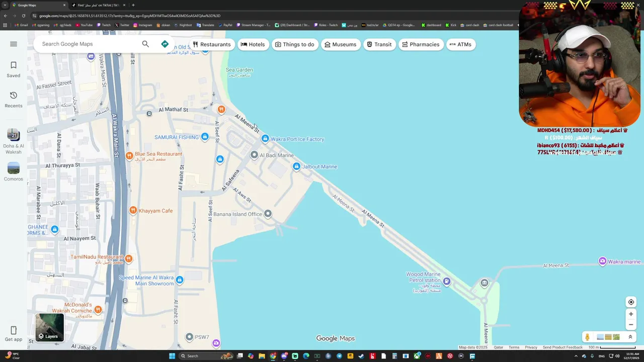Open the taskbar volume icon
644x362 pixels.
click(x=617, y=356)
